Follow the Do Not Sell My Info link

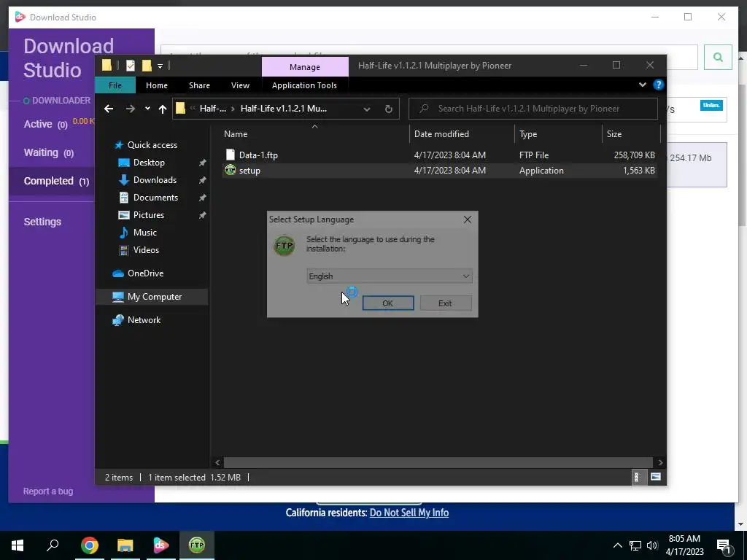(x=409, y=513)
